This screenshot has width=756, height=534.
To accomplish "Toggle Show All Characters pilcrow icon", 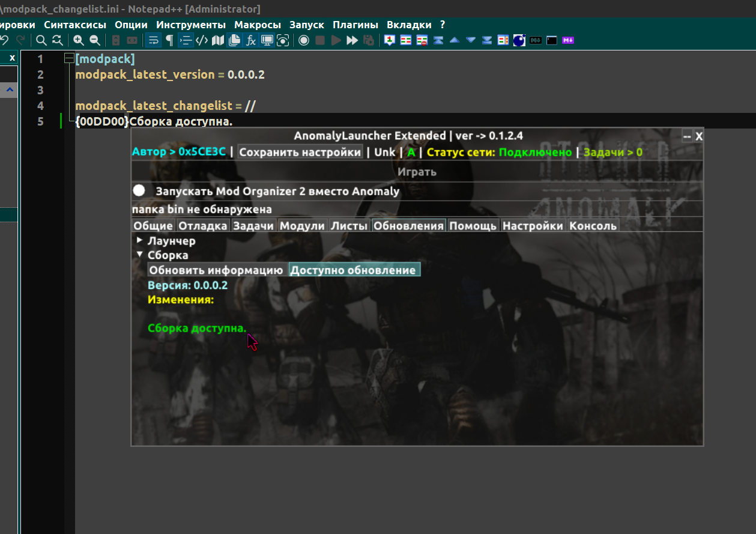I will pos(169,40).
